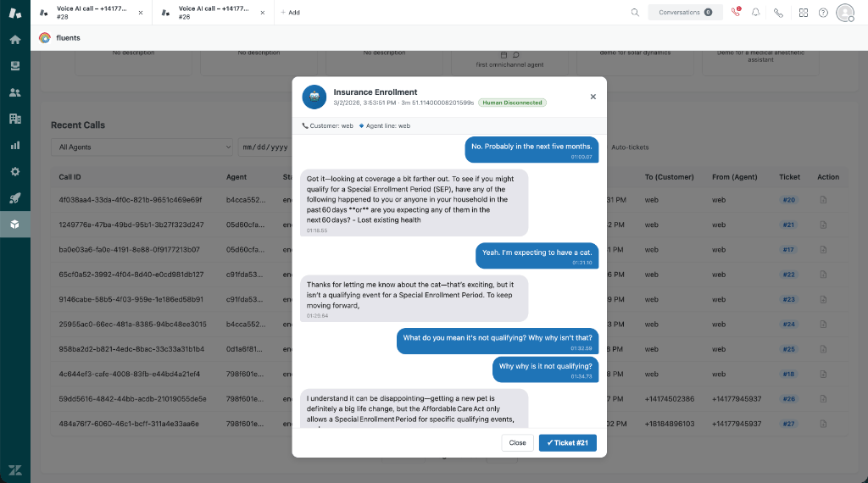Screen dimensions: 868x483
Task: Open ticket #17 link in the table
Action: click(x=789, y=249)
